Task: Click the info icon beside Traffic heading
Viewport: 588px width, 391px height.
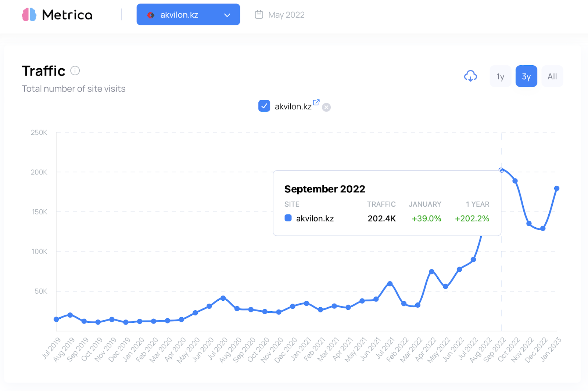Action: pyautogui.click(x=75, y=70)
